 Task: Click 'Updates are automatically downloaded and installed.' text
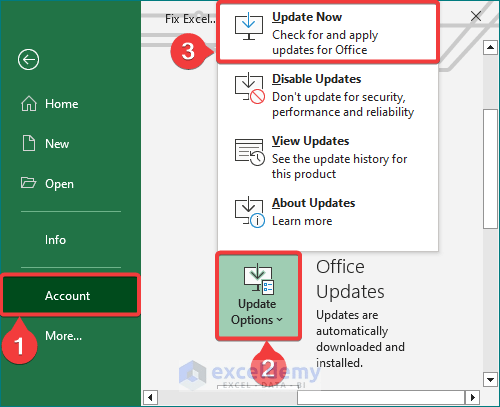pyautogui.click(x=360, y=339)
